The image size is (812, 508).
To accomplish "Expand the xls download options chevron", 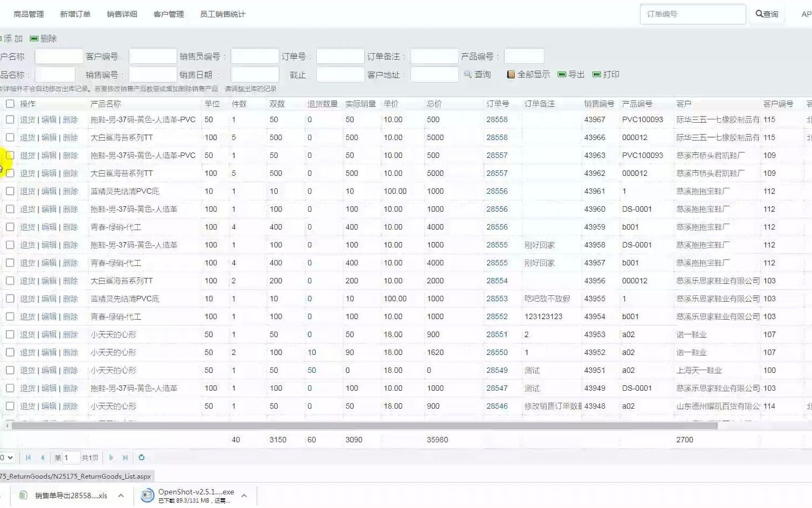I will coord(121,495).
